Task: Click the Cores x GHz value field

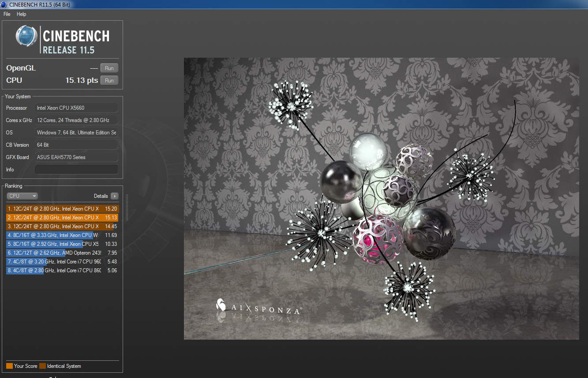Action: (x=76, y=120)
